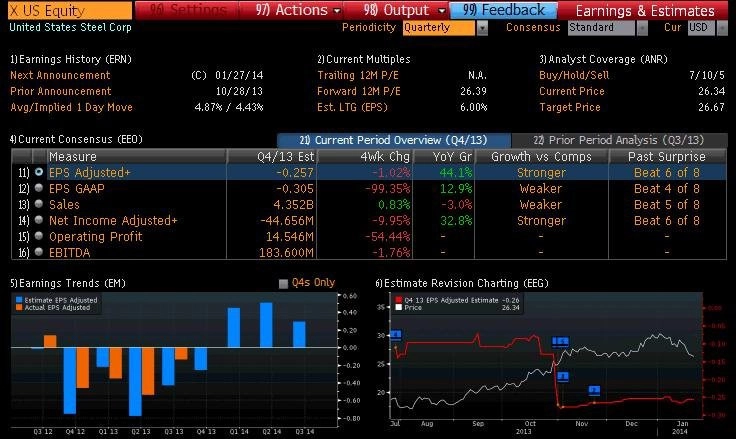Open the Periodicity Quarterly combo box

[439, 28]
